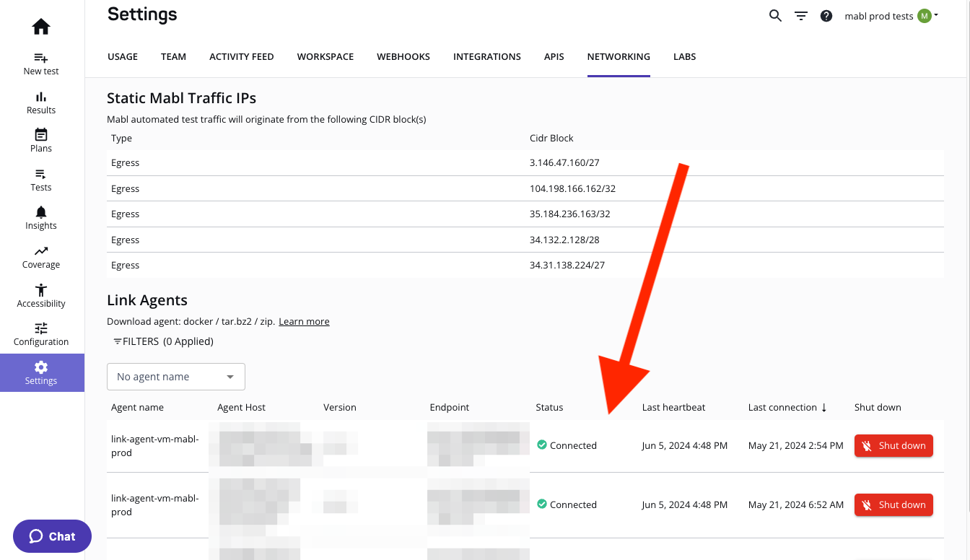Viewport: 970px width, 560px height.
Task: Switch to the APIS tab
Action: point(554,56)
